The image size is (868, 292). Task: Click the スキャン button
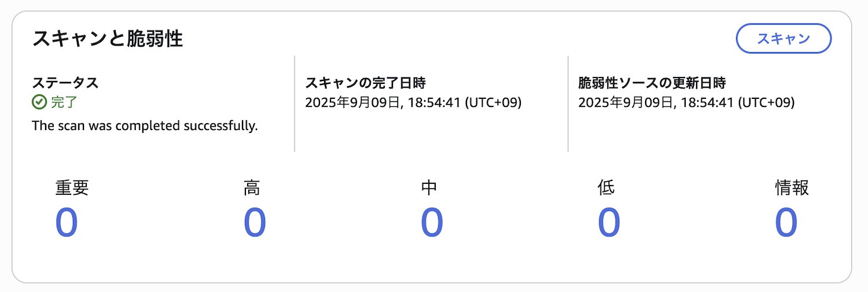pyautogui.click(x=783, y=39)
